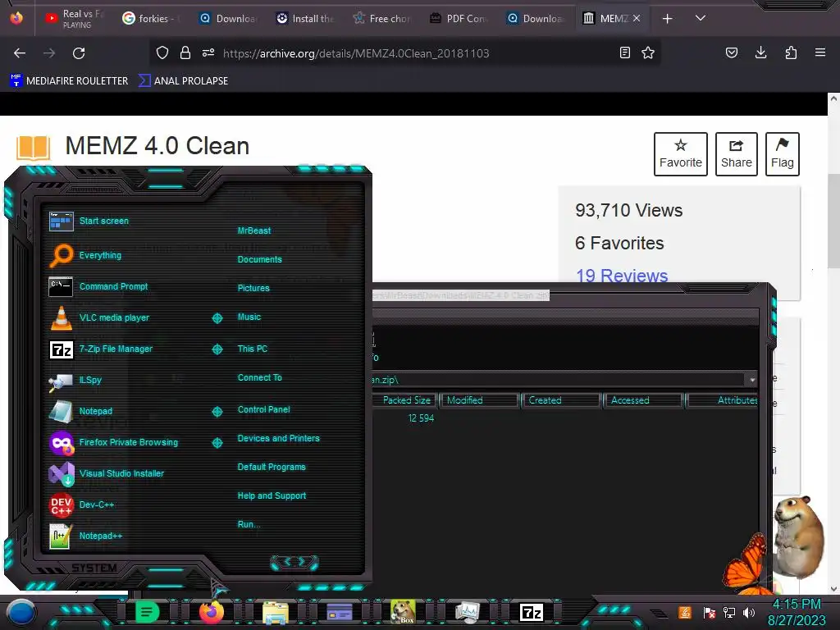Save page to Pocket
The image size is (840, 630).
731,52
